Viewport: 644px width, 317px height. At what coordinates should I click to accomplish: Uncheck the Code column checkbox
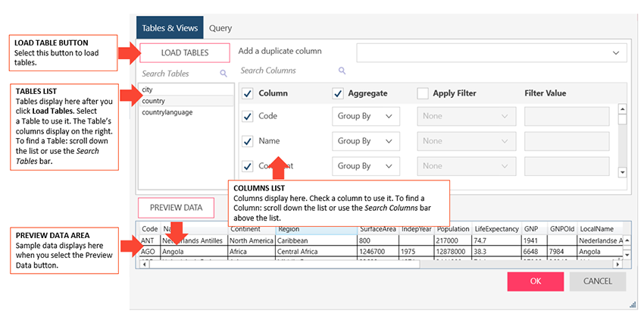248,116
